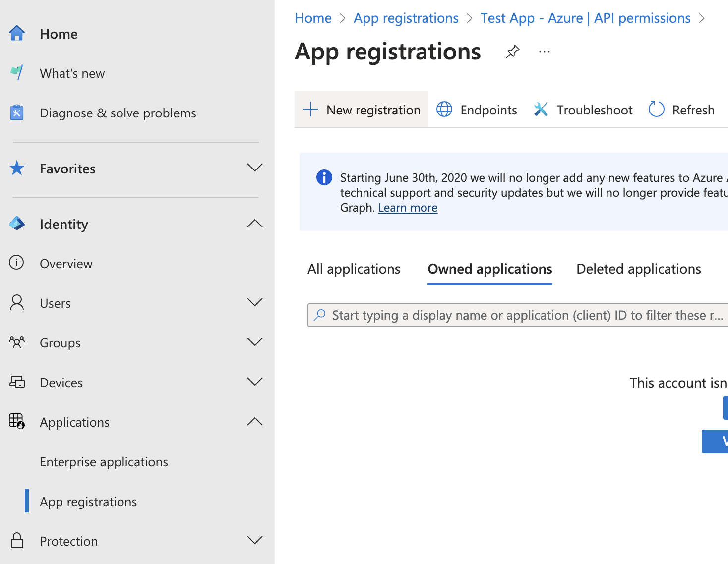
Task: Collapse the Applications submenu
Action: tap(254, 422)
